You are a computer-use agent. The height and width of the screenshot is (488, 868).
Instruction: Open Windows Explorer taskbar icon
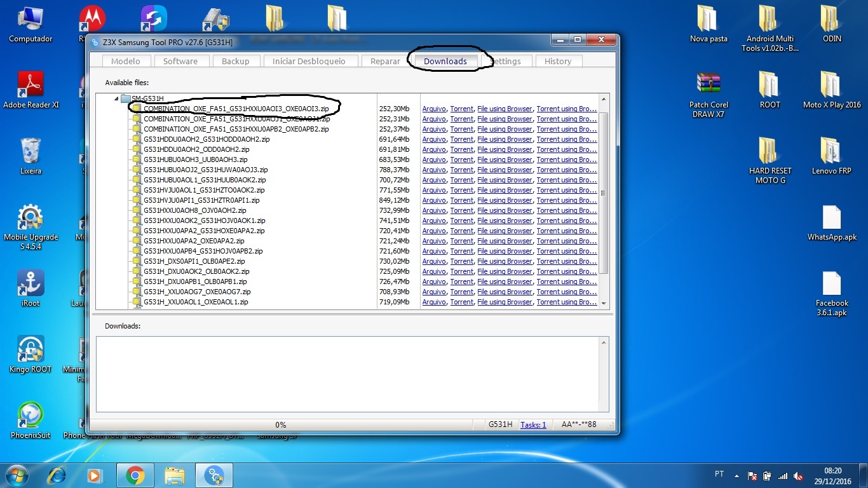click(174, 475)
